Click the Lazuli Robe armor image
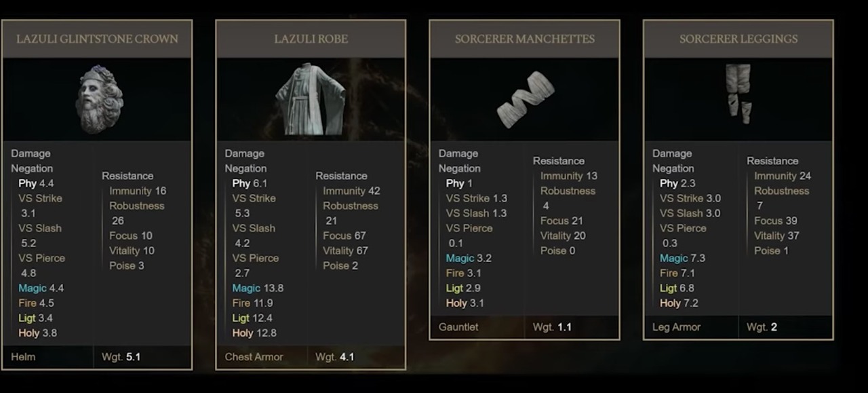 (311, 99)
